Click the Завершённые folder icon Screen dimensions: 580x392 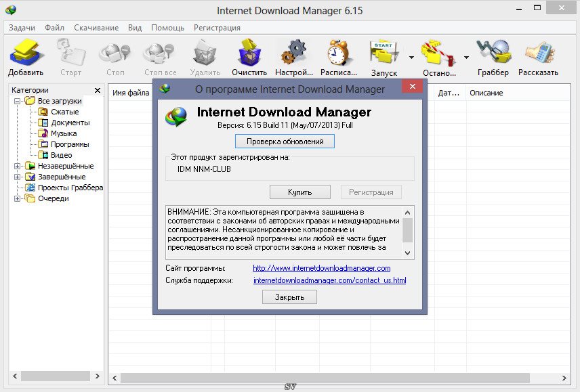tap(30, 177)
